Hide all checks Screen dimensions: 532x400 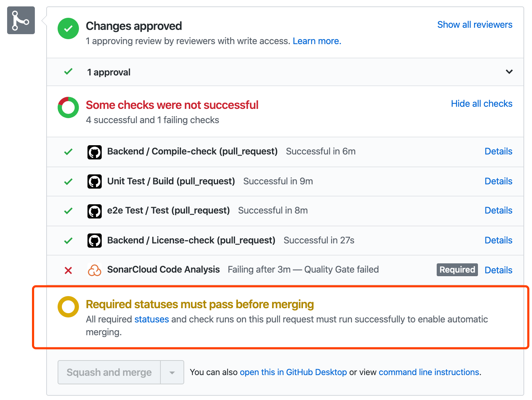482,104
